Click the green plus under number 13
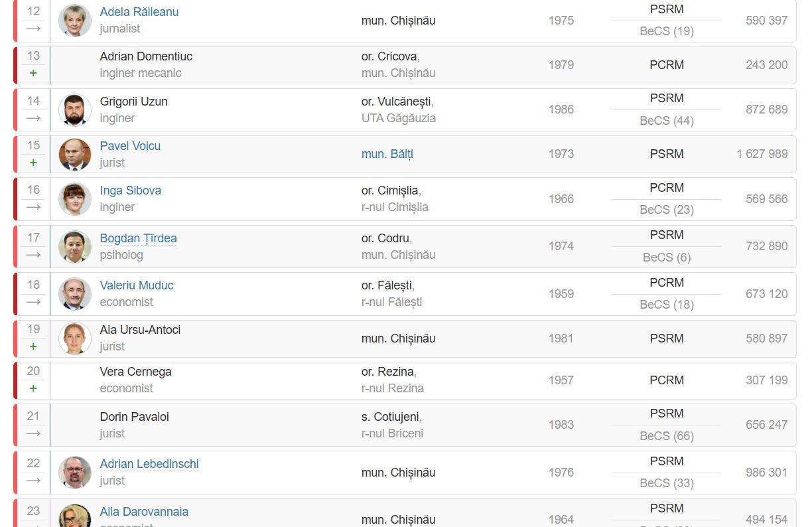Image resolution: width=812 pixels, height=527 pixels. (33, 73)
